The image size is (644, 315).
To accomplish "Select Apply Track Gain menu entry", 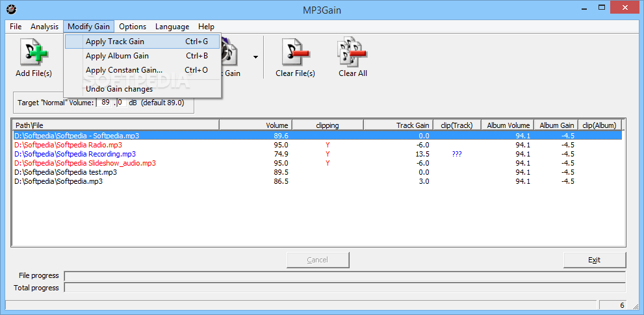I will (142, 42).
